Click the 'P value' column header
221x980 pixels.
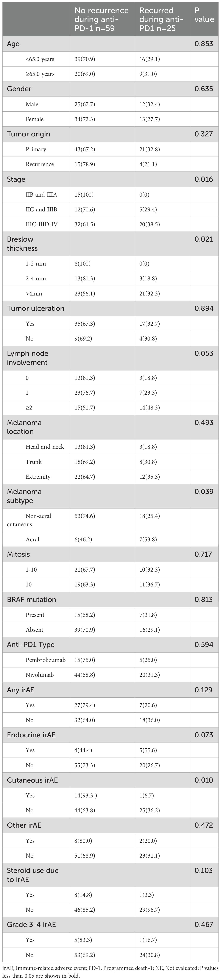tap(204, 15)
